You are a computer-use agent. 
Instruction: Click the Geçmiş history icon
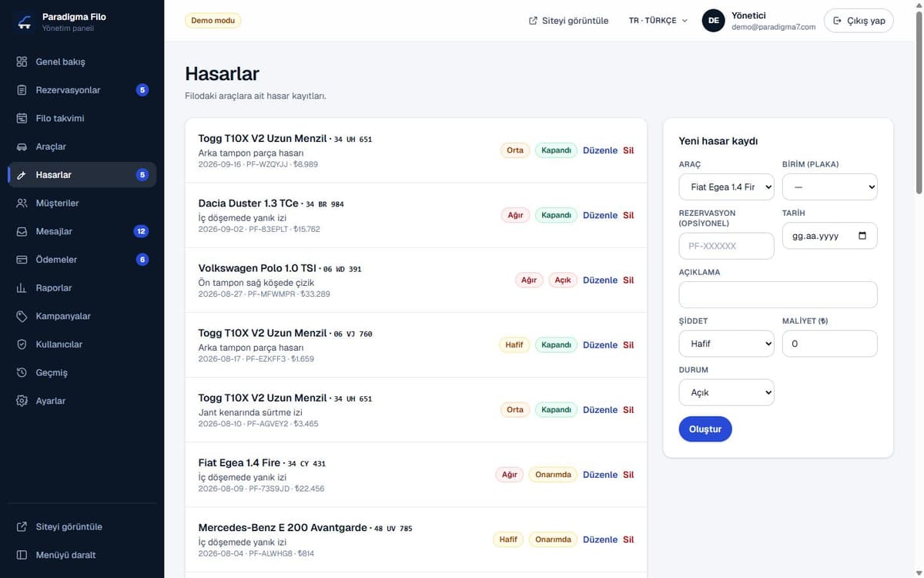coord(22,373)
